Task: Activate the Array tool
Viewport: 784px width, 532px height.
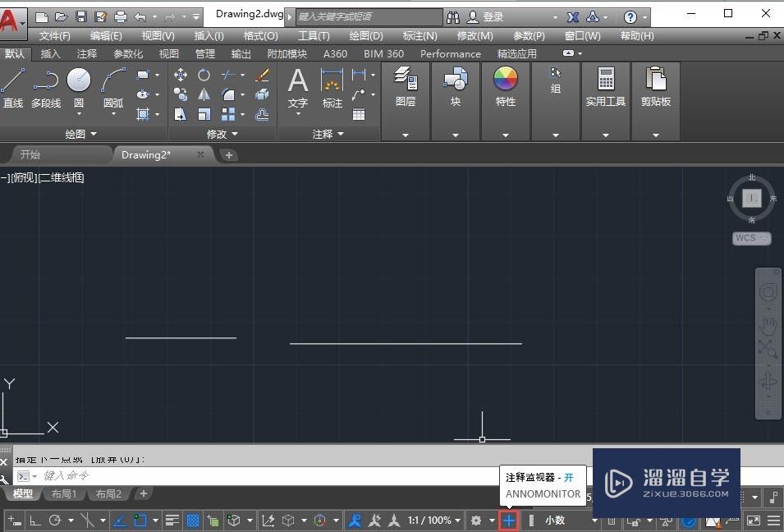Action: (228, 114)
